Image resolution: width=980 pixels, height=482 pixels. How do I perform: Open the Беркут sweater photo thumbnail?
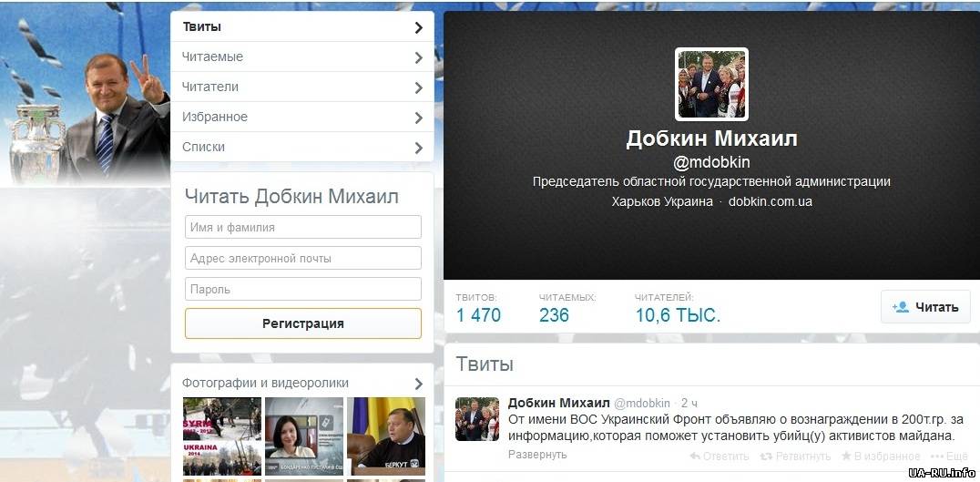[386, 436]
